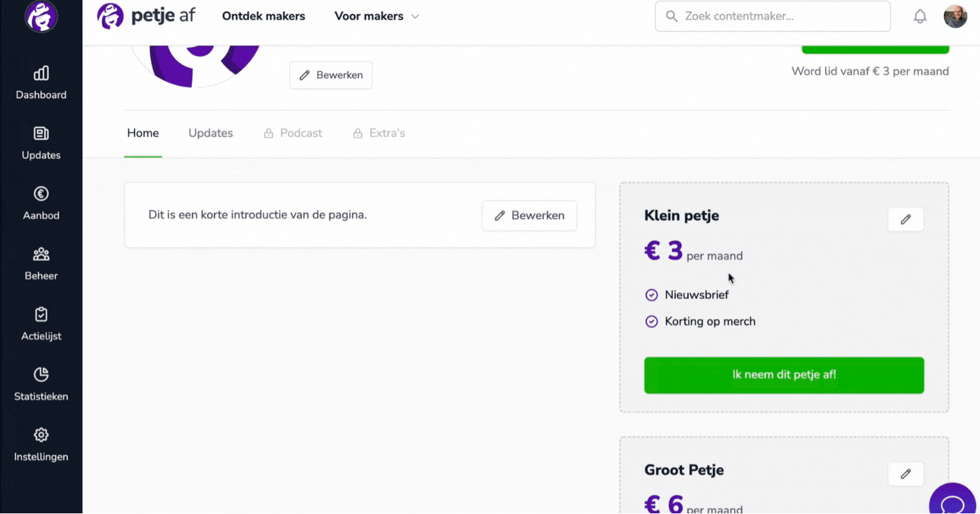Focus the Zoek contentmaker search field

[x=773, y=16]
